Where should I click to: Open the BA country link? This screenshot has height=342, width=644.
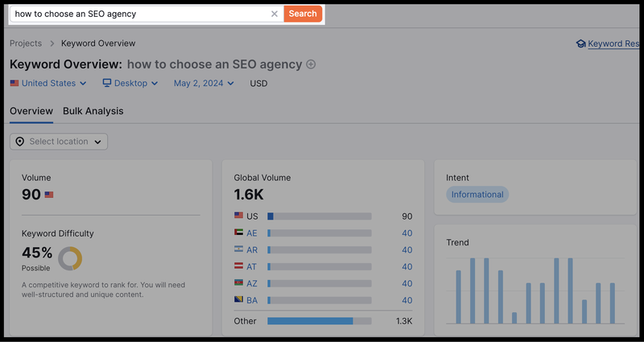[252, 300]
